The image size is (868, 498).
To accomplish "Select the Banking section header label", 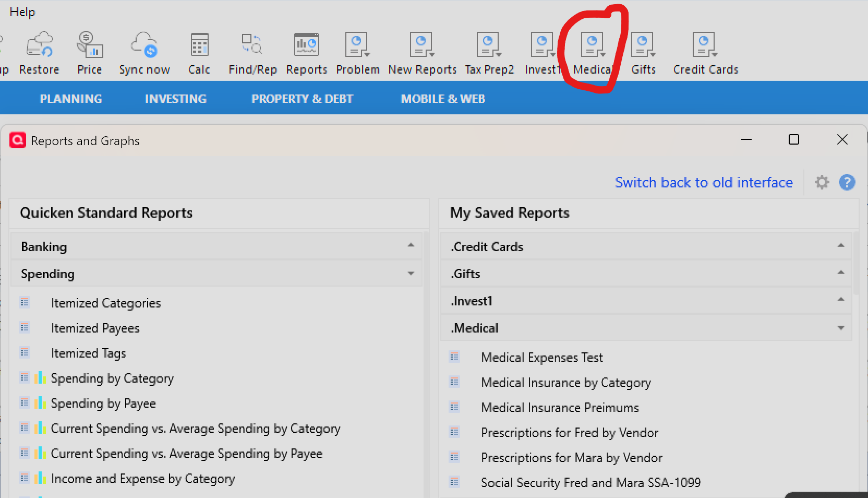I will click(x=44, y=247).
